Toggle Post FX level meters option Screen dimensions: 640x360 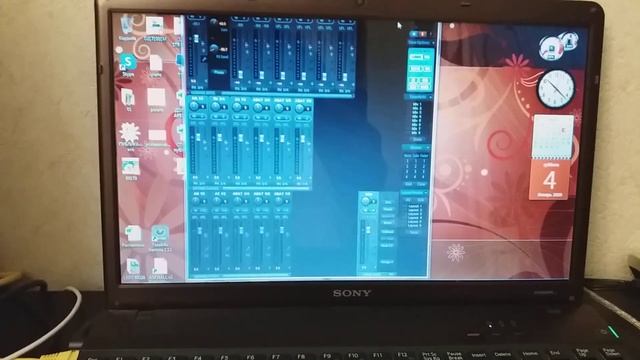point(416,69)
